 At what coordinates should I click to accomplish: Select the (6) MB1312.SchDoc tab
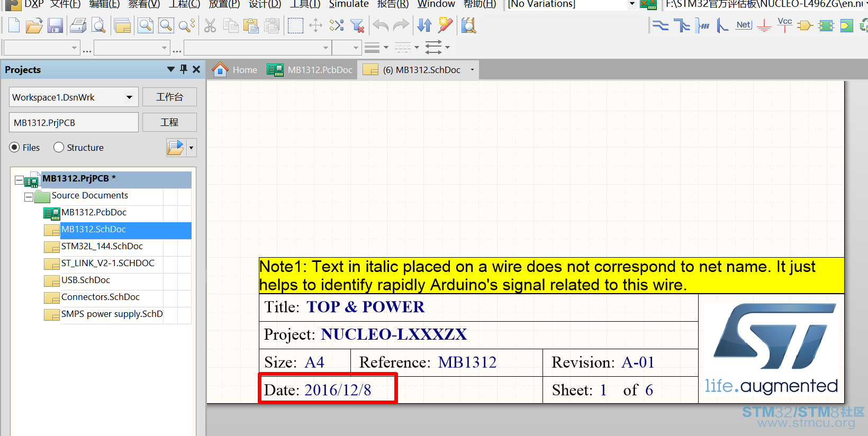(x=418, y=70)
